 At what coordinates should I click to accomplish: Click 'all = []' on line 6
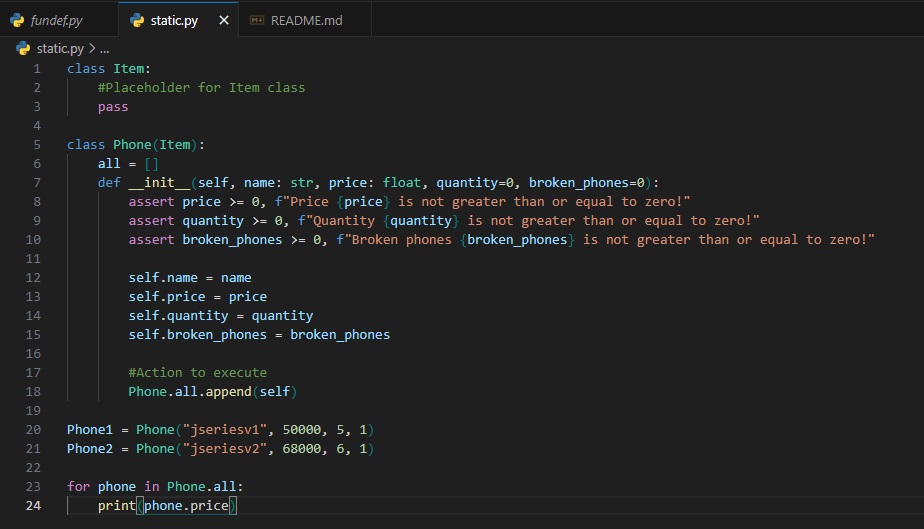point(128,164)
